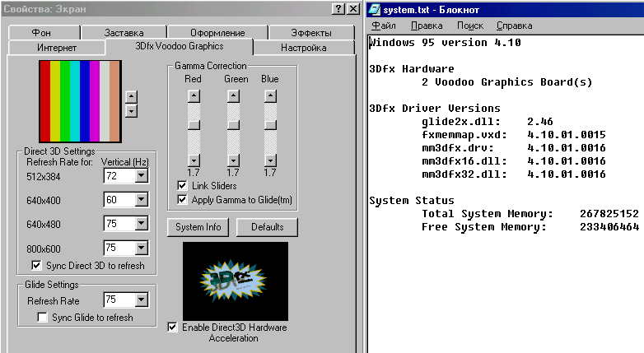Click the Red gamma slider up arrow

tap(194, 96)
